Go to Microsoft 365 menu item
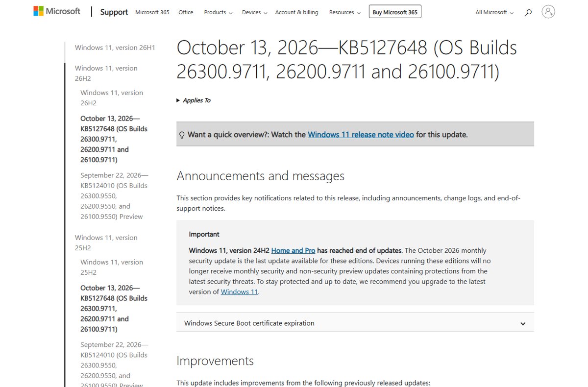The height and width of the screenshot is (387, 588). pos(152,12)
